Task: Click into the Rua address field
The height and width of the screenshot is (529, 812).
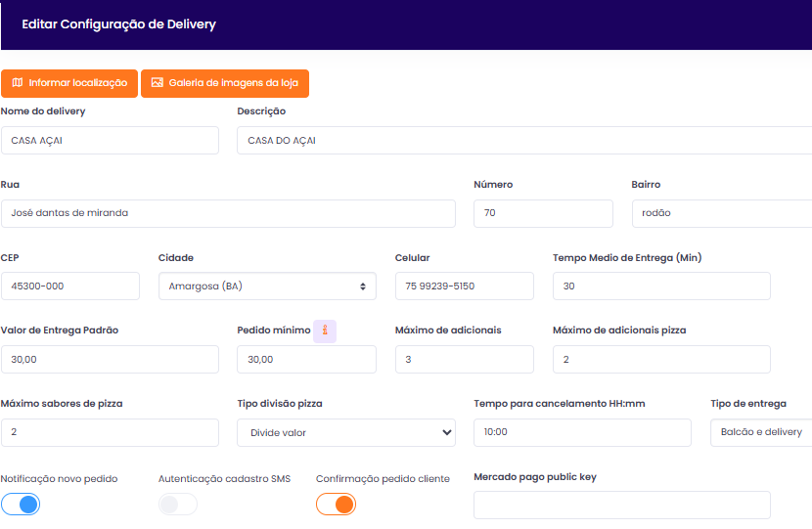Action: tap(228, 213)
